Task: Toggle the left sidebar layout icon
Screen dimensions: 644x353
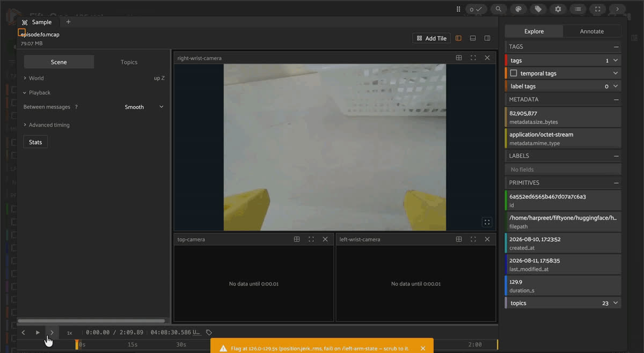Action: 458,39
